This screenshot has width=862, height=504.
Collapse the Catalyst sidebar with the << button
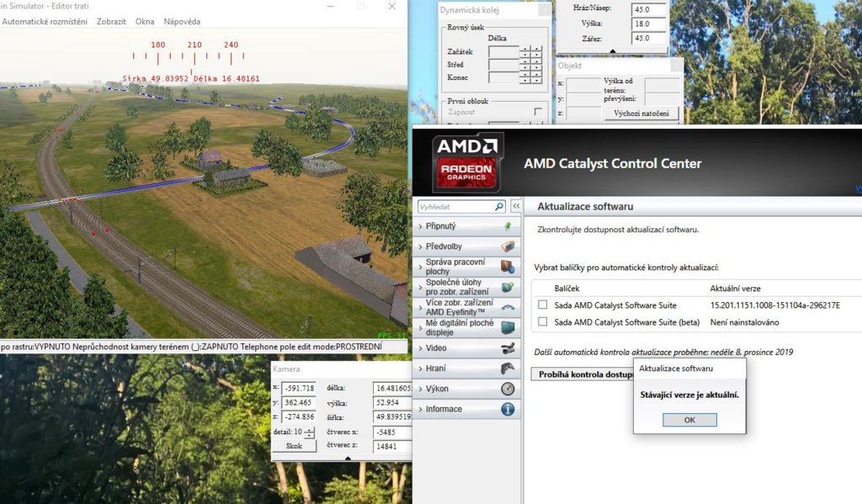pyautogui.click(x=516, y=206)
